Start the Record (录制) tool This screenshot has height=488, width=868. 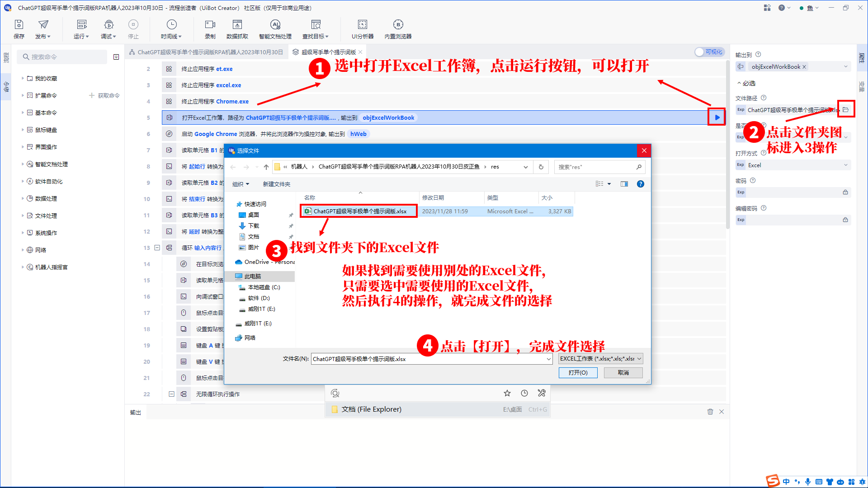(210, 29)
